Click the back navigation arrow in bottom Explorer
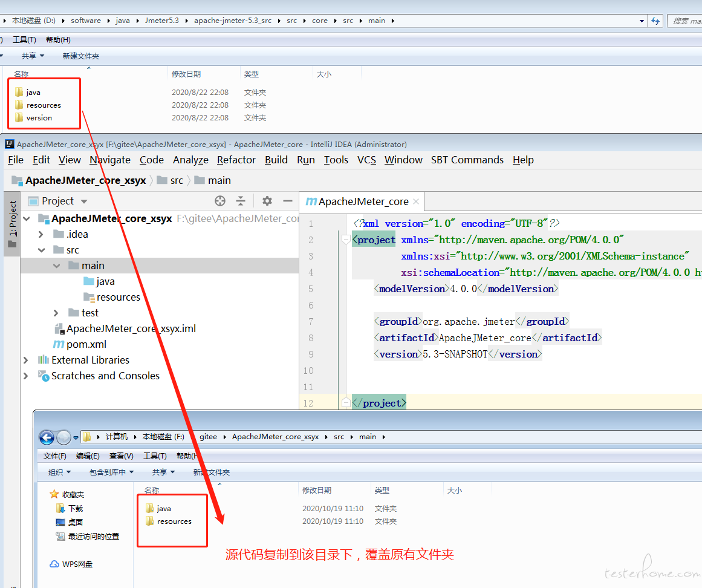The width and height of the screenshot is (702, 588). coord(47,437)
